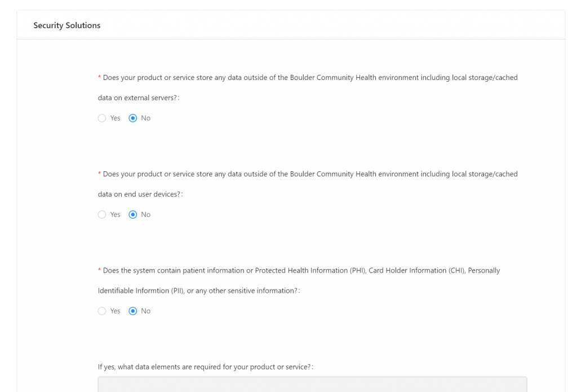Viewport: 577px width, 392px height.
Task: Click the currently selected No radio for question one
Action: tap(133, 118)
